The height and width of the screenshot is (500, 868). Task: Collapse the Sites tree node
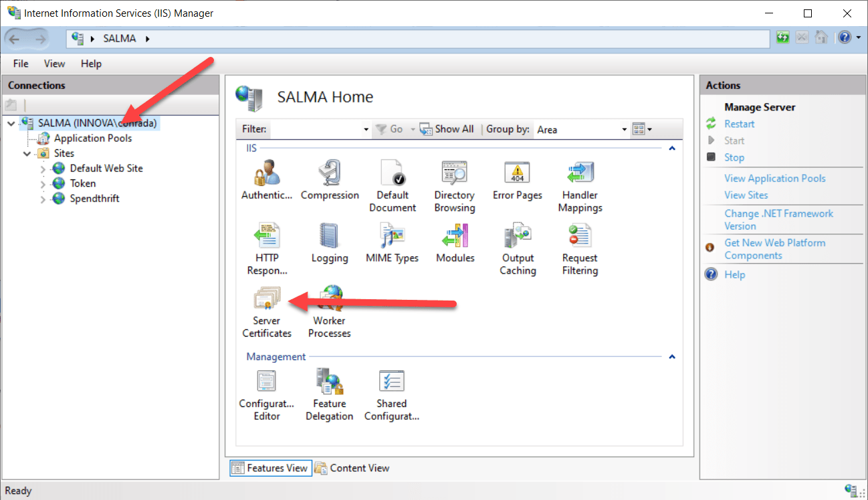click(27, 154)
